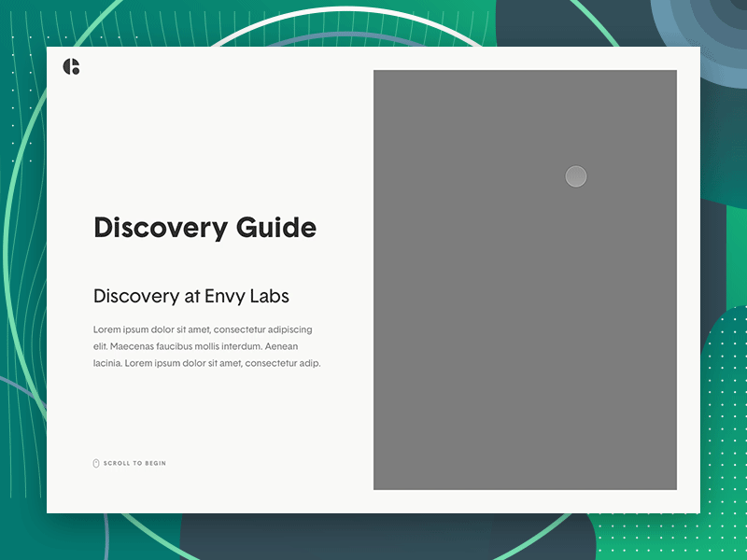Click the 'Discovery at Envy Labs' subheading

[x=191, y=296]
